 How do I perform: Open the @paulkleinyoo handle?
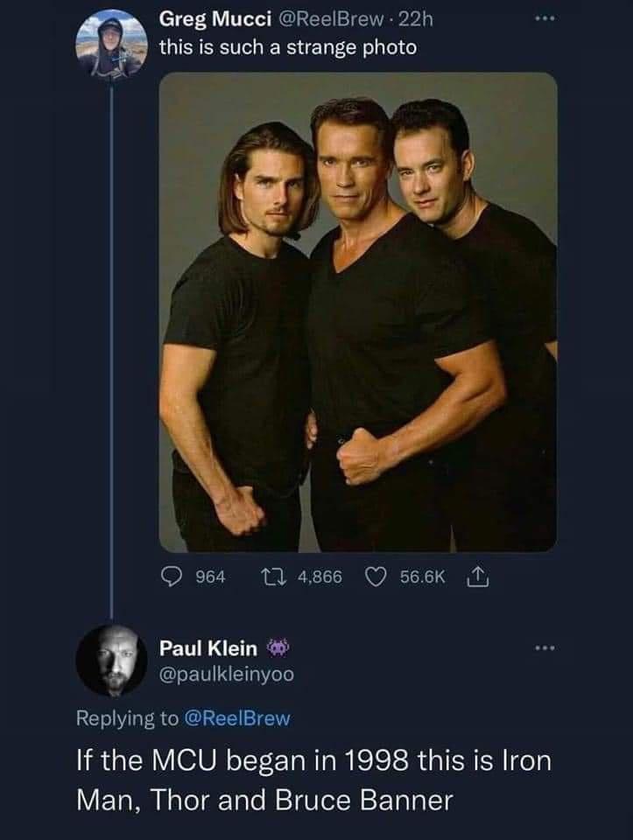click(x=226, y=674)
